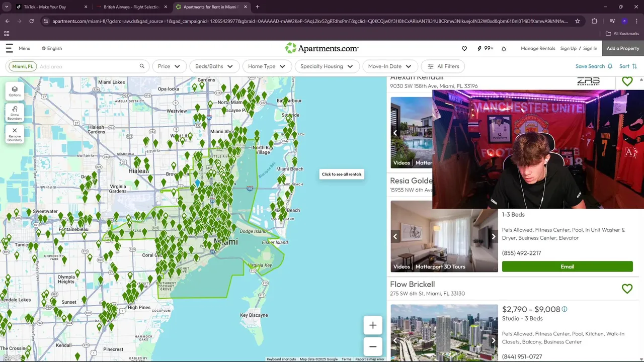Screen dimensions: 644x362
Task: Open a new browser tab
Action: pos(258,7)
